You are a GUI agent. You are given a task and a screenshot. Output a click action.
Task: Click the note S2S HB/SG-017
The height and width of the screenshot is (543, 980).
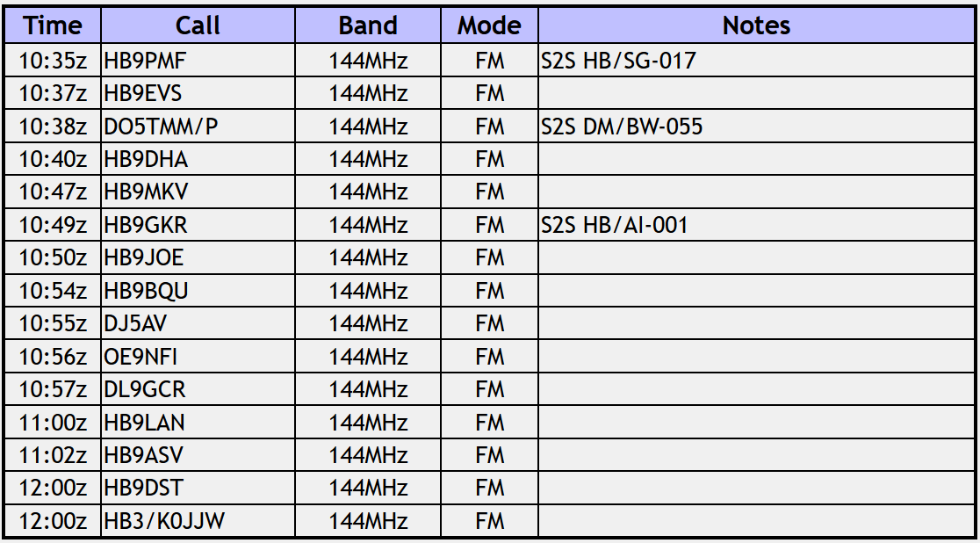[x=620, y=61]
